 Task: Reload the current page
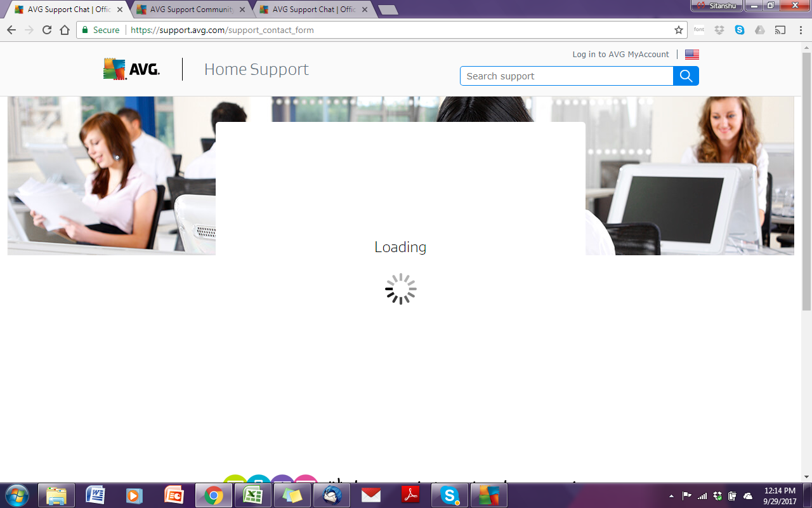[47, 30]
